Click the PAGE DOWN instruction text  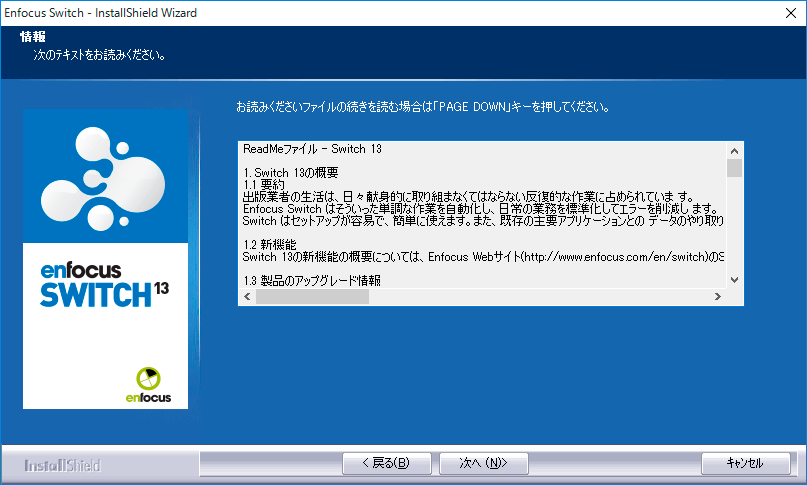point(423,107)
